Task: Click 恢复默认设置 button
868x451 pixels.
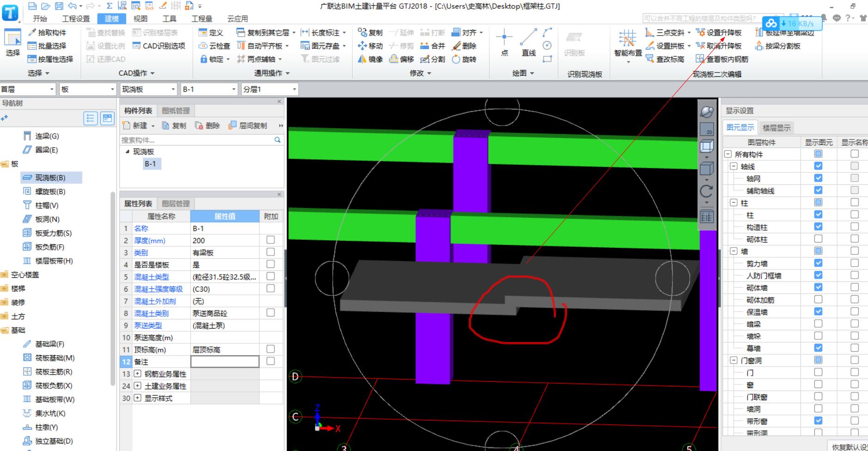Action: (850, 447)
